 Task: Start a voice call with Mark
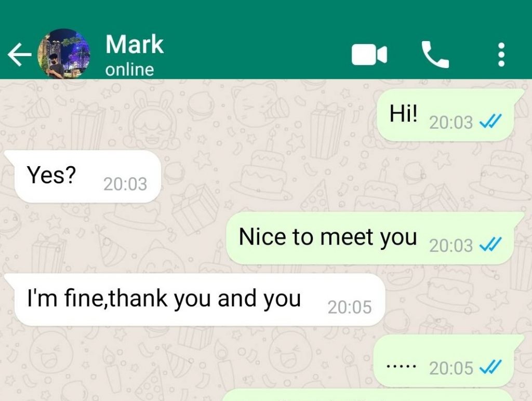tap(435, 55)
